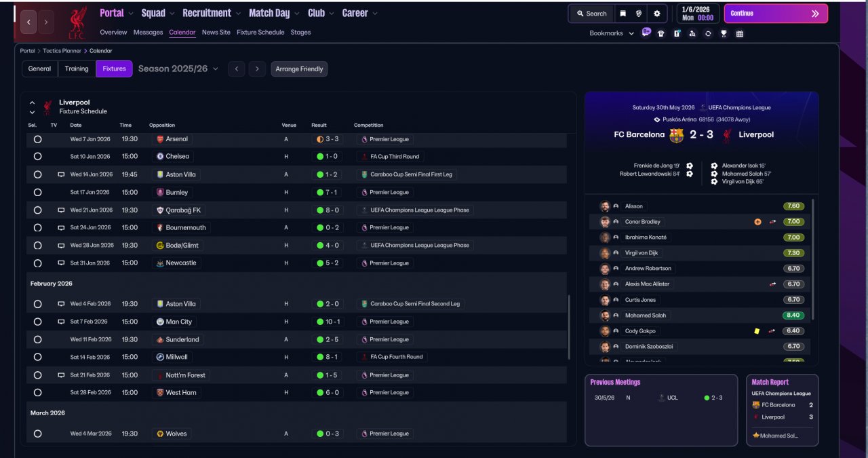The image size is (868, 458).
Task: Click the calendar grid icon in bookmarks bar
Action: 740,33
